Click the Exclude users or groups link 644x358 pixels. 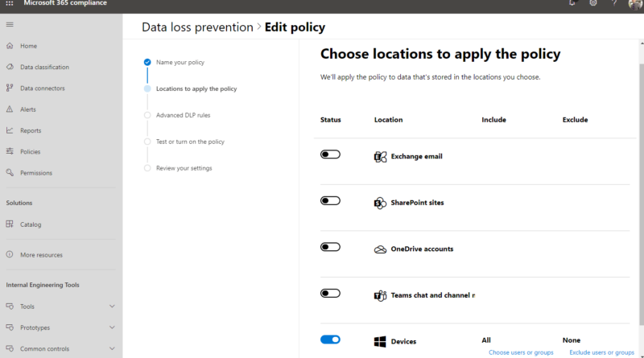[x=601, y=352]
